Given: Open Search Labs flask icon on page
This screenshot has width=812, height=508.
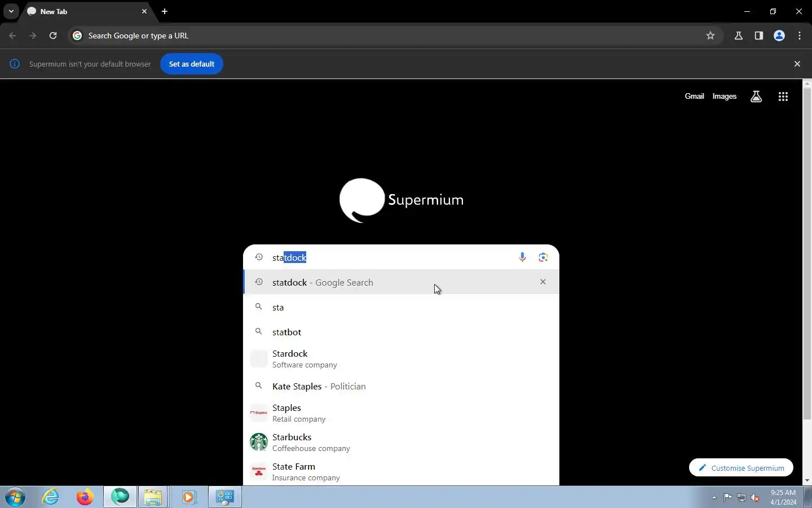Looking at the screenshot, I should [756, 97].
